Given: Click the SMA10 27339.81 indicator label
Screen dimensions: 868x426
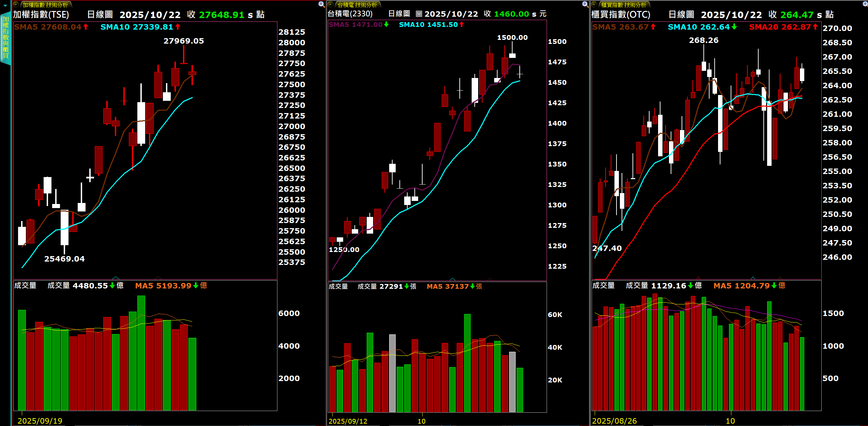Looking at the screenshot, I should click(136, 27).
